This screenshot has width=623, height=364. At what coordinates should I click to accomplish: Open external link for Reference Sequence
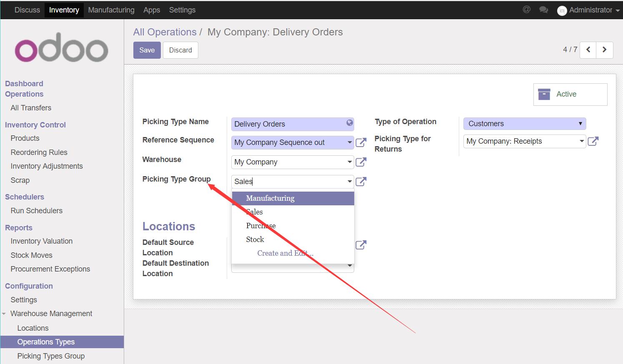coord(361,142)
